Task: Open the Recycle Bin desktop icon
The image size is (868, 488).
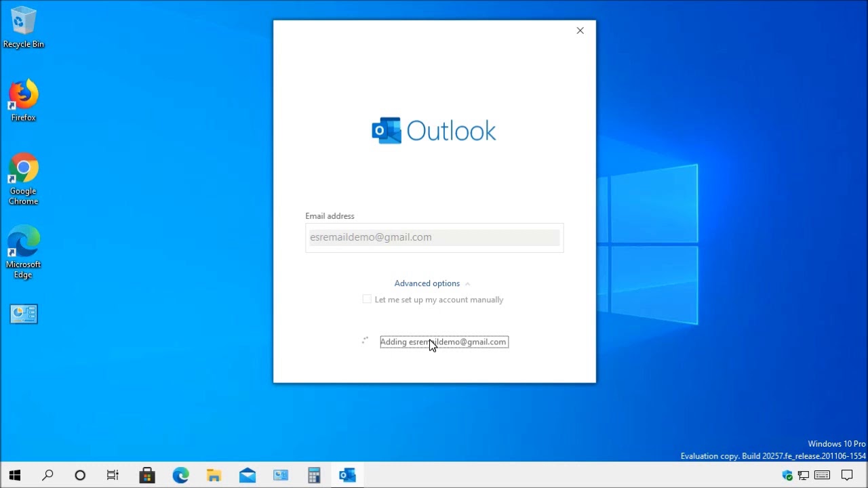Action: pos(23,28)
